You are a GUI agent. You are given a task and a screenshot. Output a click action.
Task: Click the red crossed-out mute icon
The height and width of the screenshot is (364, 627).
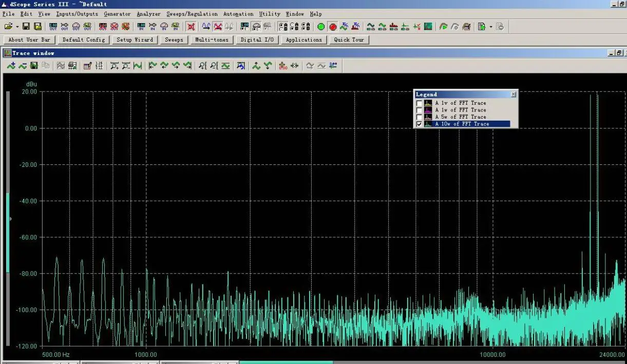tap(191, 27)
